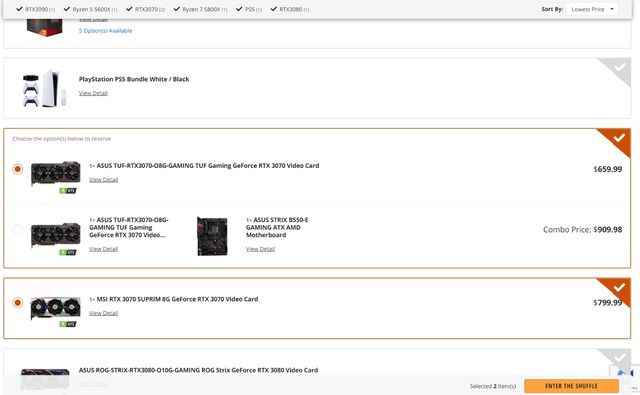This screenshot has height=395, width=640.
Task: Click the Enter the Shuffle button
Action: [571, 386]
